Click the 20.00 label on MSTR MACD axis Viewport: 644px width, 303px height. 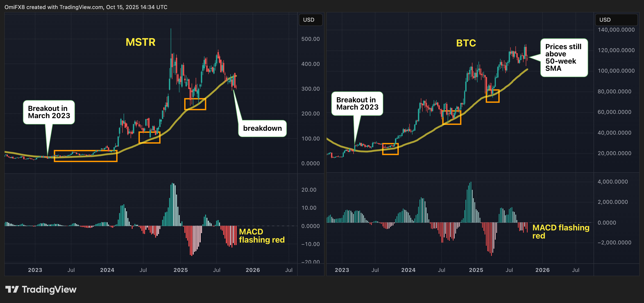click(x=309, y=190)
